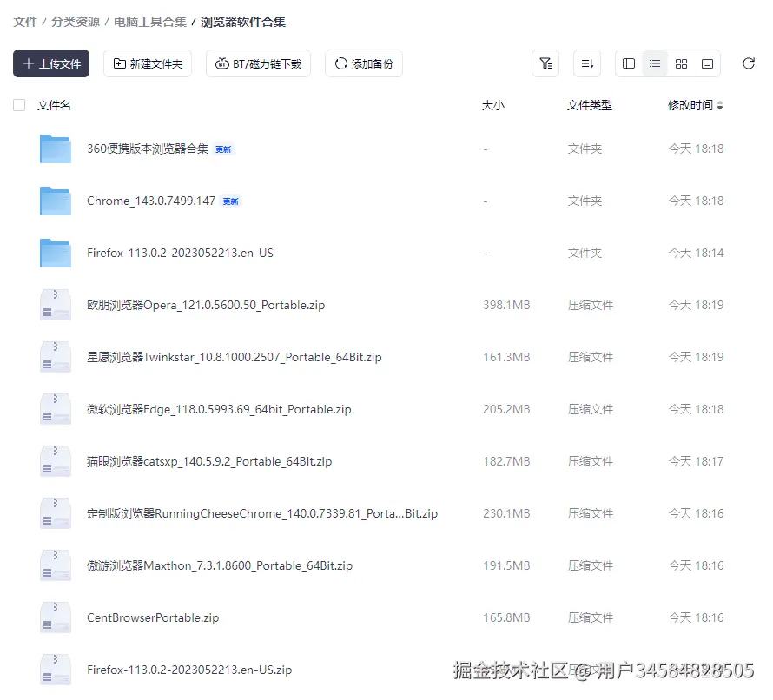
Task: Click the 文件名 column header
Action: click(x=54, y=105)
